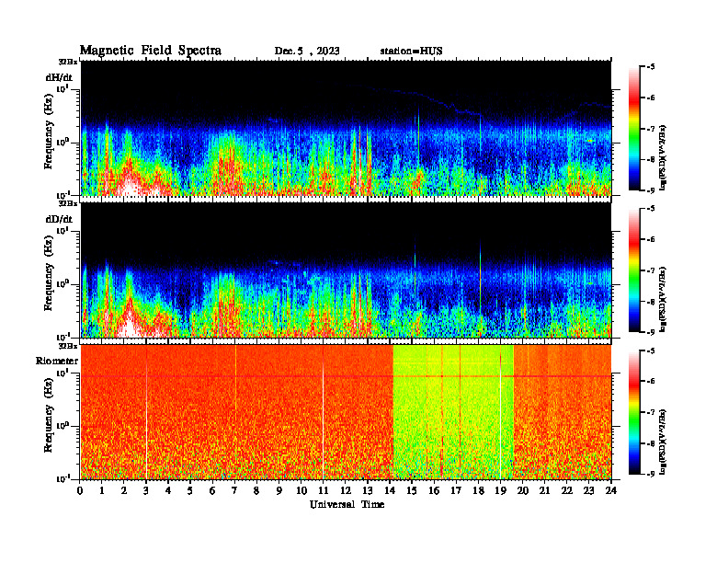Viewport: 728px width, 563px height.
Task: Click the "18" tick on the time axis
Action: point(478,490)
